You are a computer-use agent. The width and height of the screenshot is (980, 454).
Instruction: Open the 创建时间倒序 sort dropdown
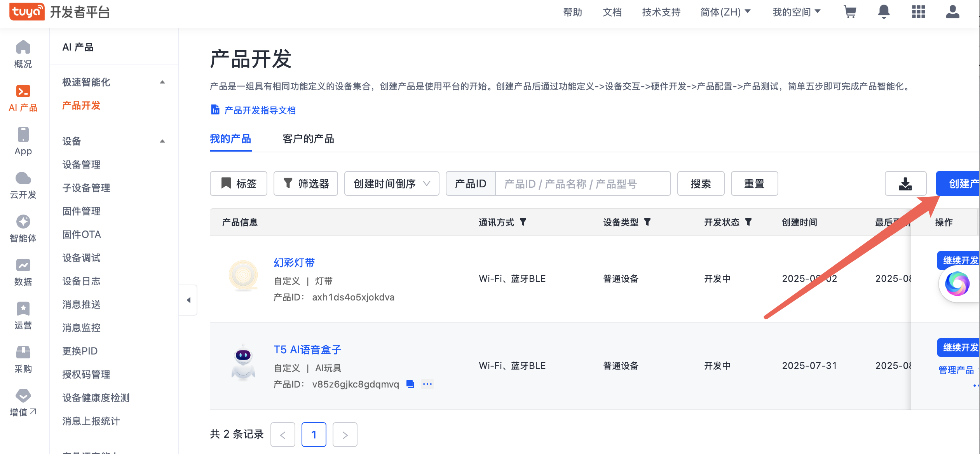point(391,183)
